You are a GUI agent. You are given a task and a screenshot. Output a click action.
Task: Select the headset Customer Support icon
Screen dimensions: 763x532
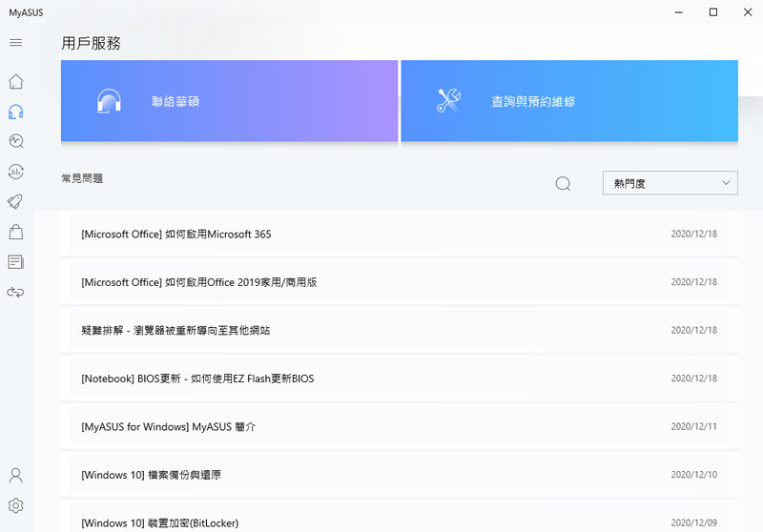coord(15,112)
